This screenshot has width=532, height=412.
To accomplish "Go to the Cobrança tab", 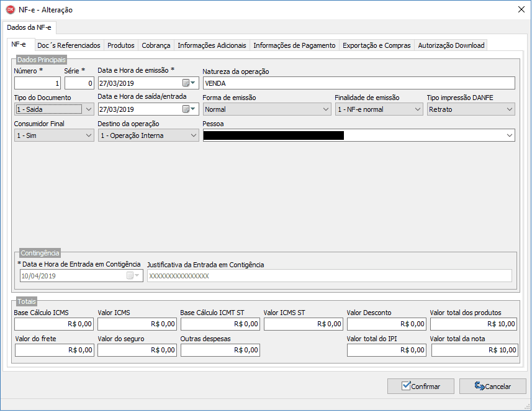I will click(156, 45).
